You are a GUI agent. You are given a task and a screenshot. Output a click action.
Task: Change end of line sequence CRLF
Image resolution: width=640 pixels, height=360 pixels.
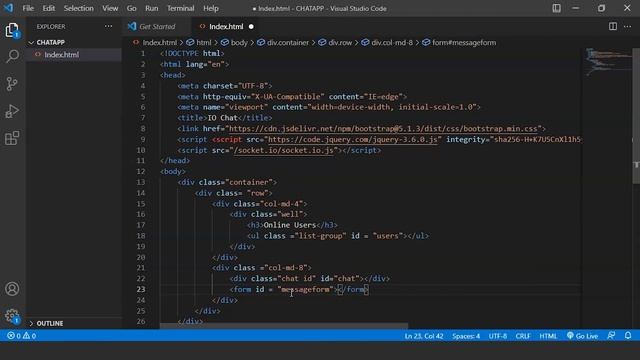522,336
